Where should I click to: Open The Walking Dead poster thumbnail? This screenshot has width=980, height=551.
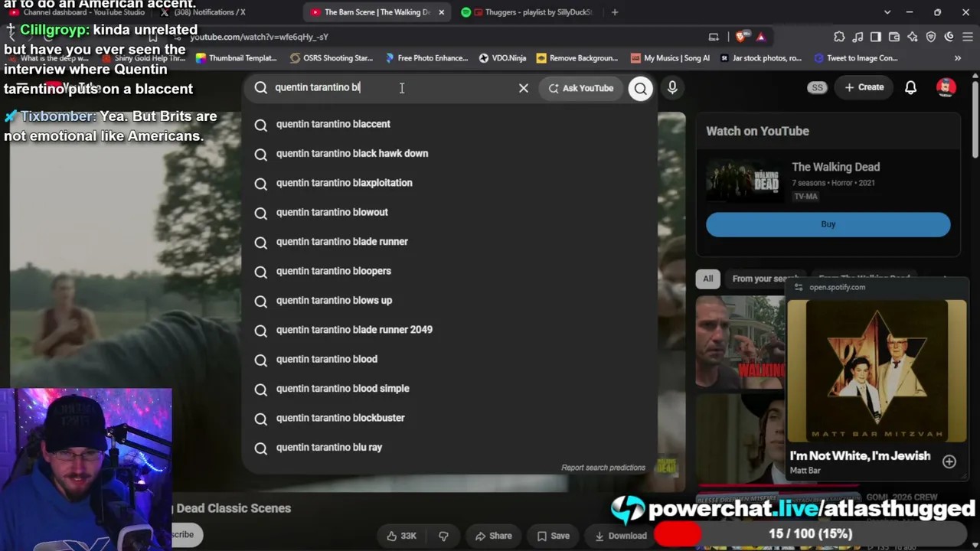coord(744,181)
